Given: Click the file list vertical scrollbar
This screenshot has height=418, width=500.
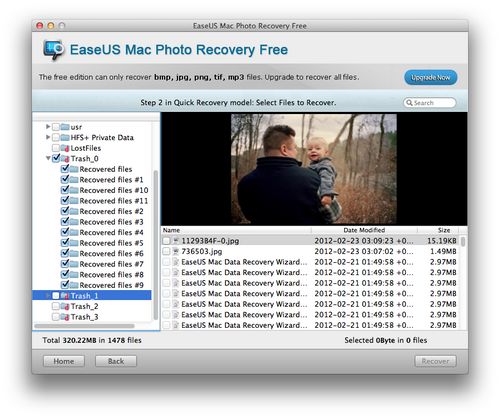Looking at the screenshot, I should [463, 242].
